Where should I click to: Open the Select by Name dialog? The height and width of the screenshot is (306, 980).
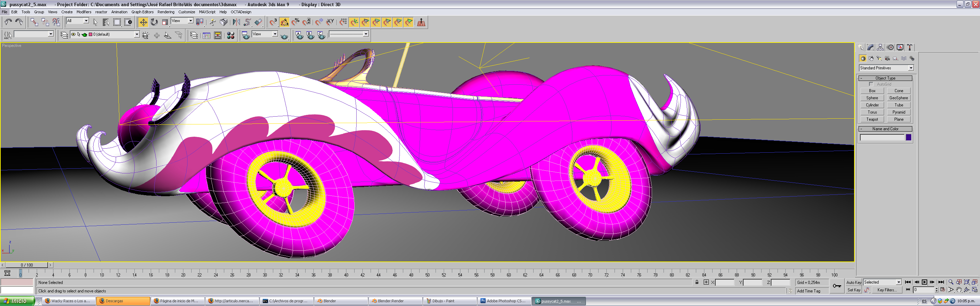(106, 22)
